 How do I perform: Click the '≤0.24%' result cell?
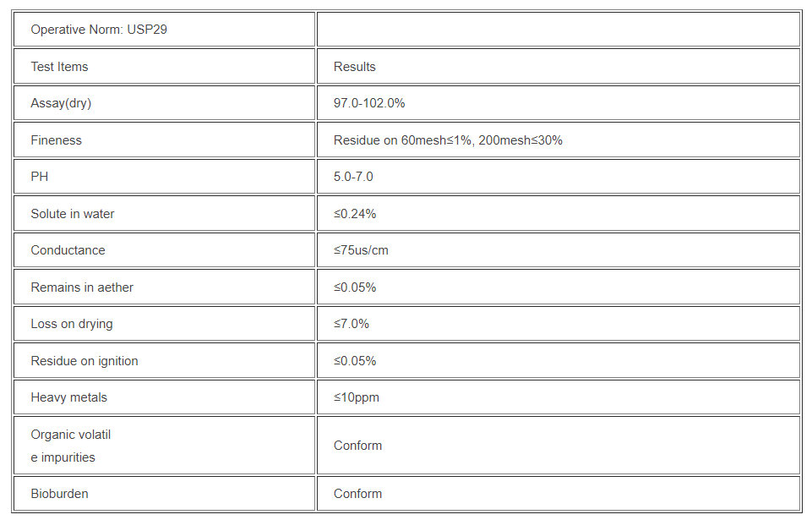coord(355,214)
